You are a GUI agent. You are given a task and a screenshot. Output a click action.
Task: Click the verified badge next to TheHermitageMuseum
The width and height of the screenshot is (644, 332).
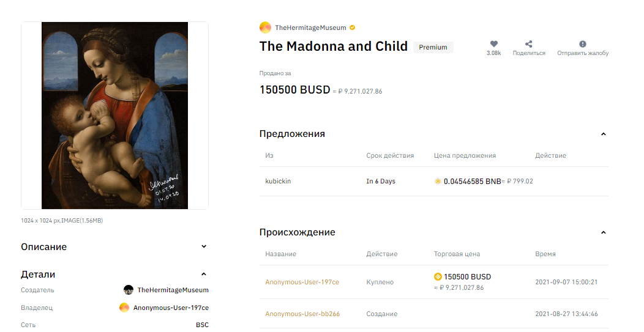point(353,28)
